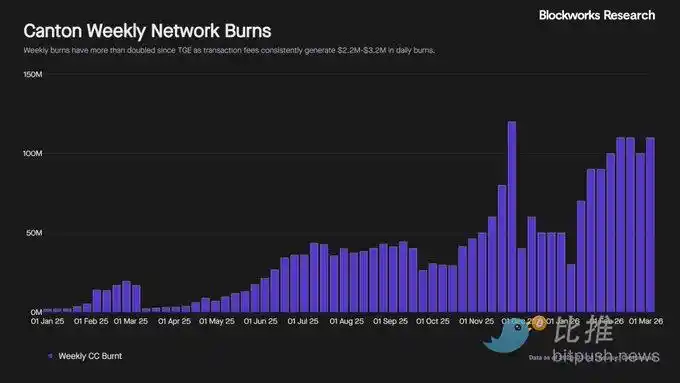Click the 50M y-axis label
Viewport: 680px width, 383px height.
[34, 233]
